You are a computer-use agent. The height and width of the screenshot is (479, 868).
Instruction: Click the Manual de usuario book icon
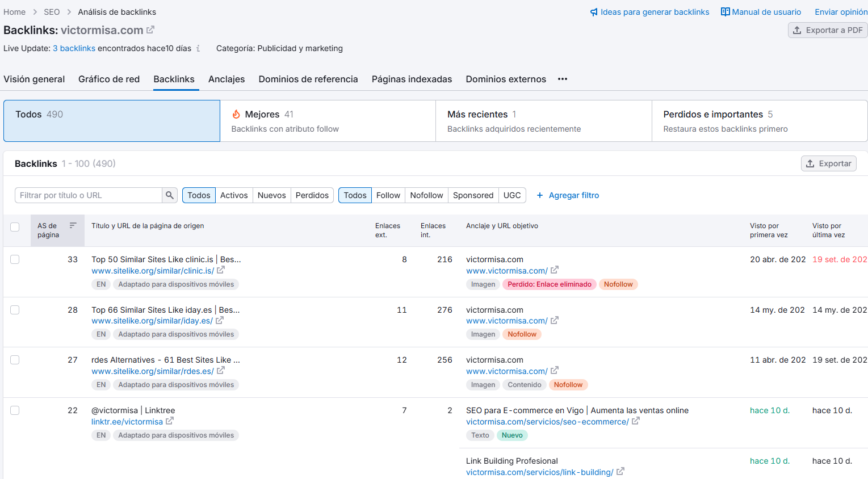click(x=725, y=12)
